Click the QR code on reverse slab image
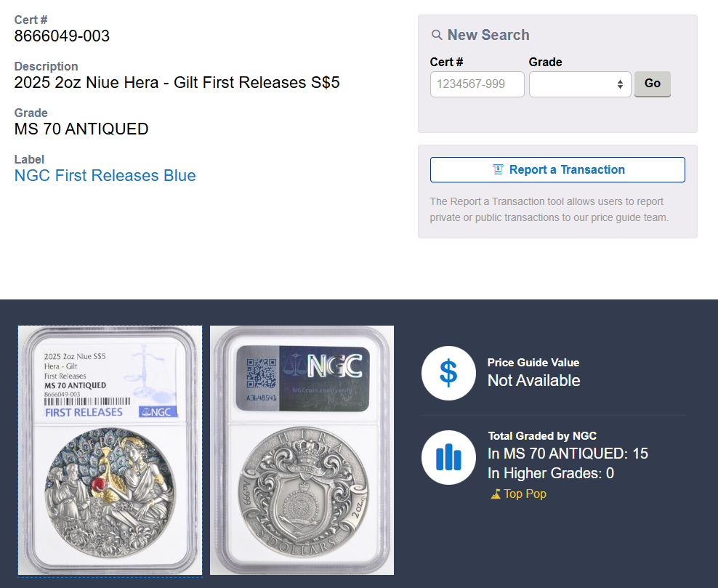 (x=261, y=374)
